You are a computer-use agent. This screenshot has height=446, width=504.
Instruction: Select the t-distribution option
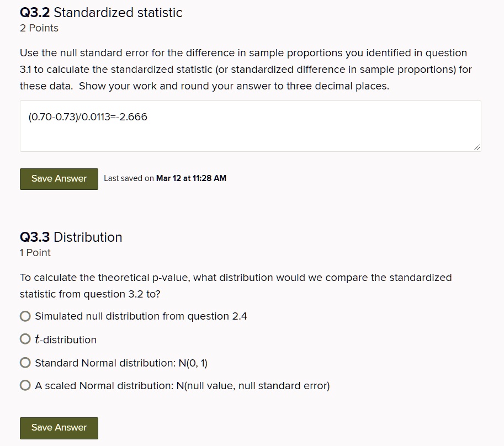(x=25, y=338)
